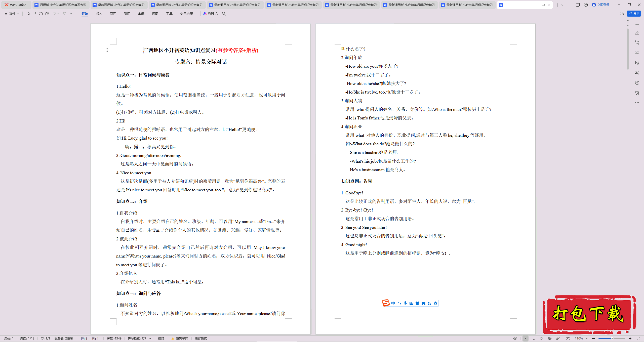Click the search magnifier in the ribbon
644x342 pixels.
point(224,14)
